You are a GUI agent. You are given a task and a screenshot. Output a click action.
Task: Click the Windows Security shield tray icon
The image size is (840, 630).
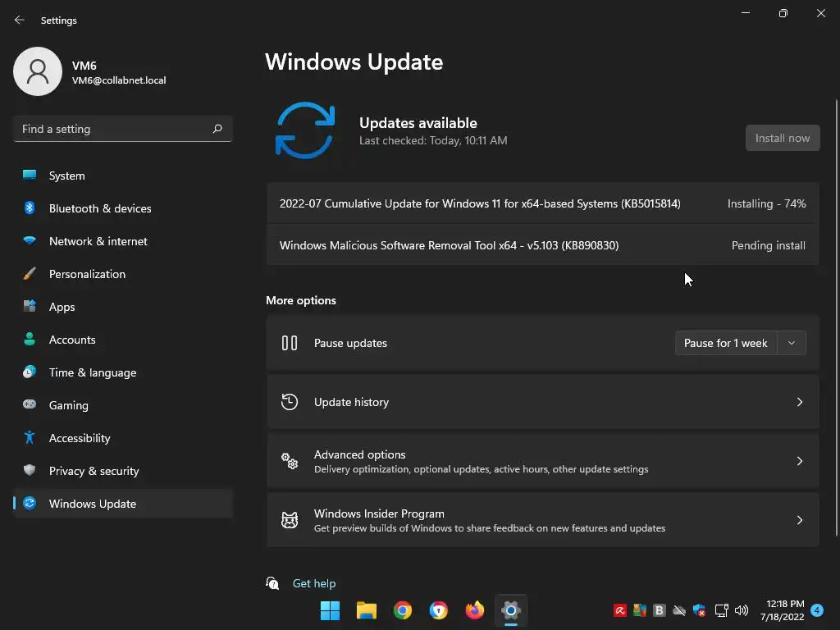(x=699, y=610)
